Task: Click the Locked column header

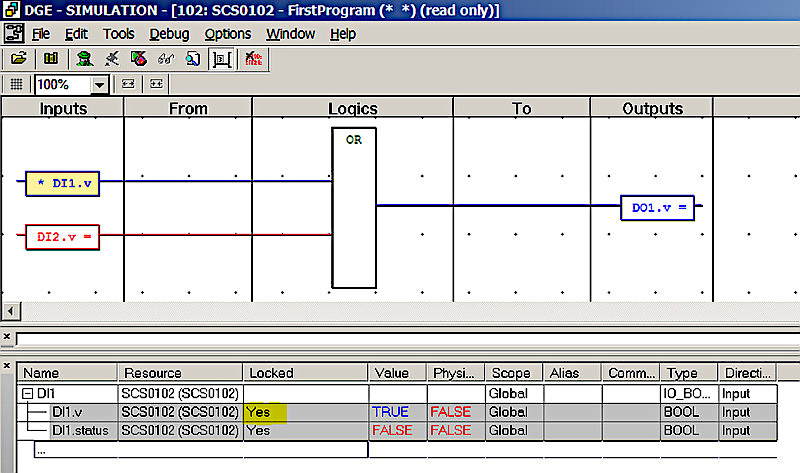Action: point(305,373)
